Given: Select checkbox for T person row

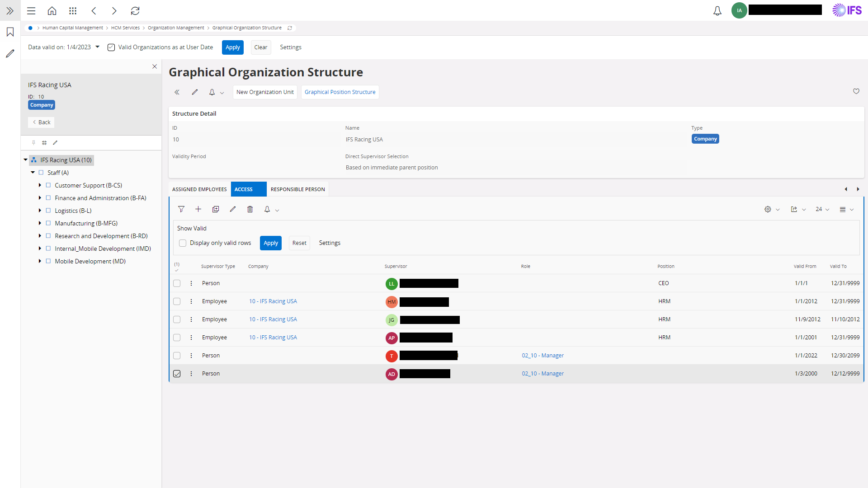Looking at the screenshot, I should [x=177, y=356].
